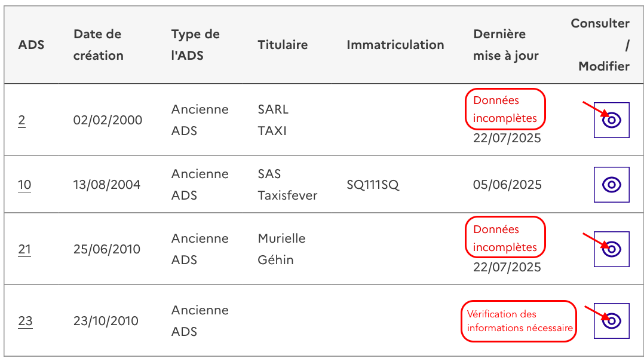Click Données incomplètes label on ADS 2 row
This screenshot has width=644, height=361.
505,109
